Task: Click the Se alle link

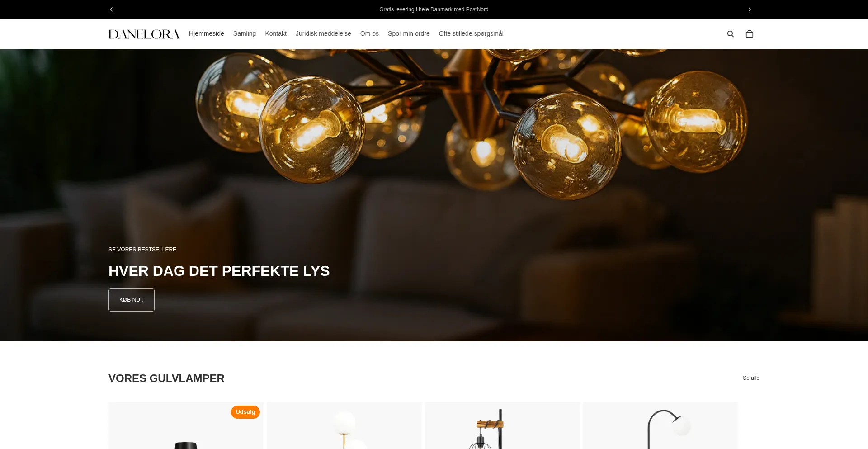Action: [x=751, y=378]
